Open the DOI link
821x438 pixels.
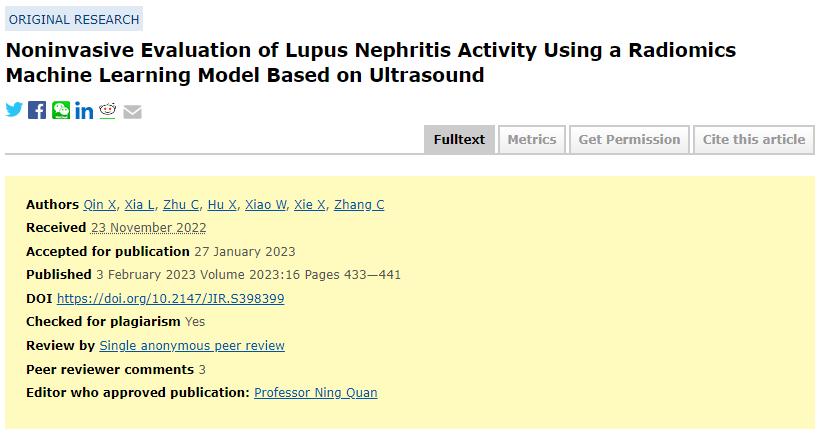click(x=170, y=299)
